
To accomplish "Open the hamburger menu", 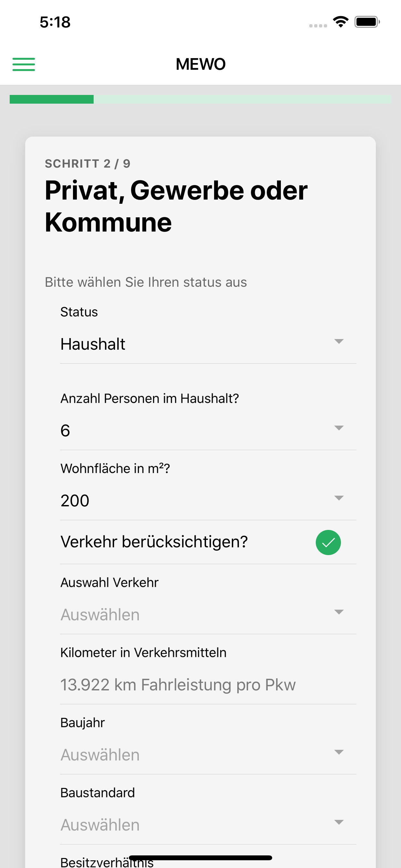I will click(24, 64).
